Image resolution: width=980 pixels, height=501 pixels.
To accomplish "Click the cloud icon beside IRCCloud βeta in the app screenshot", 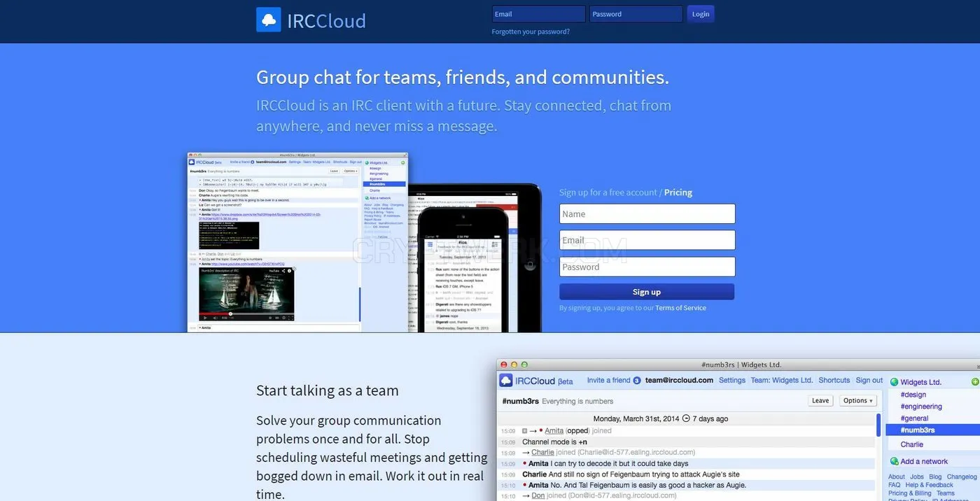I will point(506,381).
